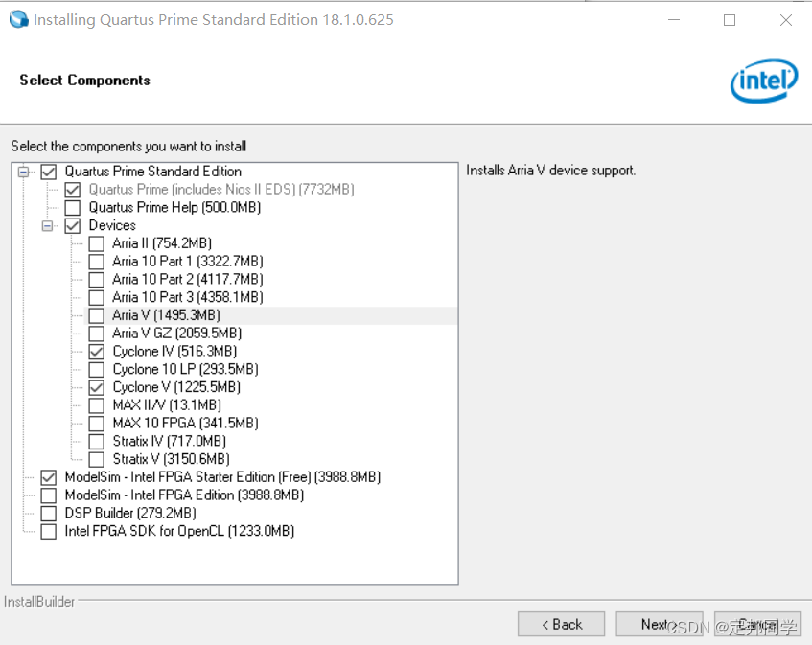Check the Arria II device checkbox
This screenshot has width=812, height=645.
coord(96,243)
